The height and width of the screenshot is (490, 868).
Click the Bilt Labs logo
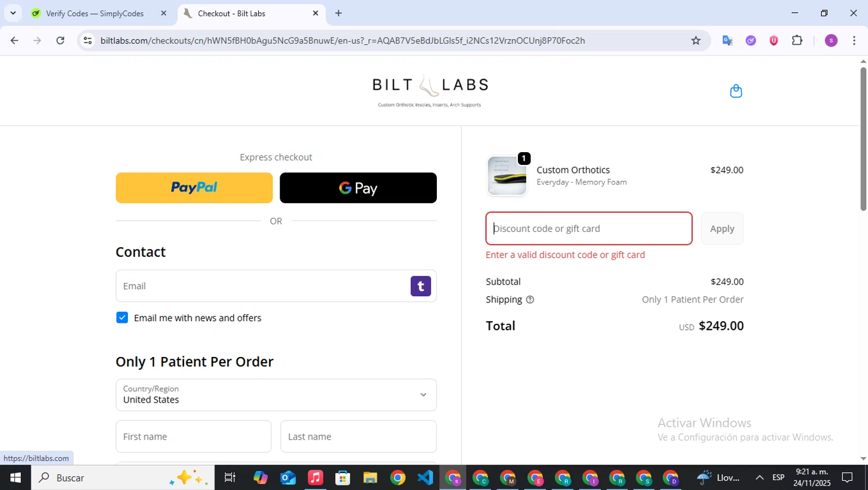point(430,90)
